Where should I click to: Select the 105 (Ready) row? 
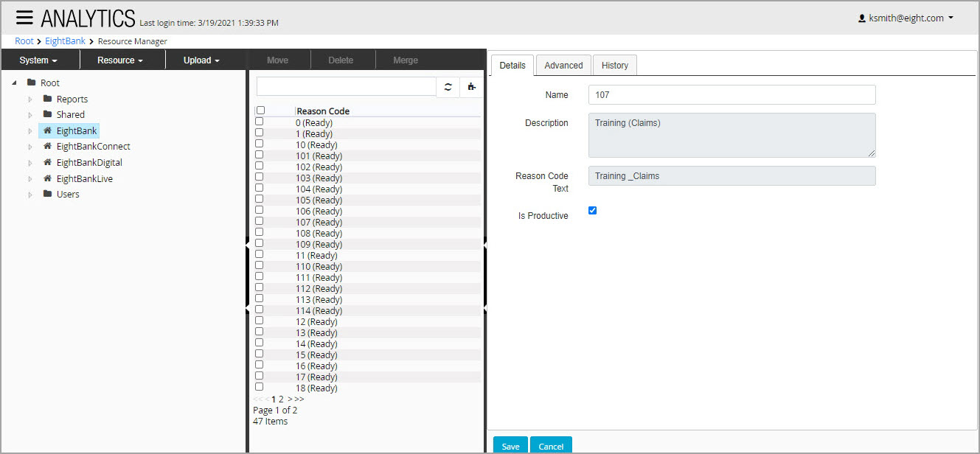tap(367, 200)
